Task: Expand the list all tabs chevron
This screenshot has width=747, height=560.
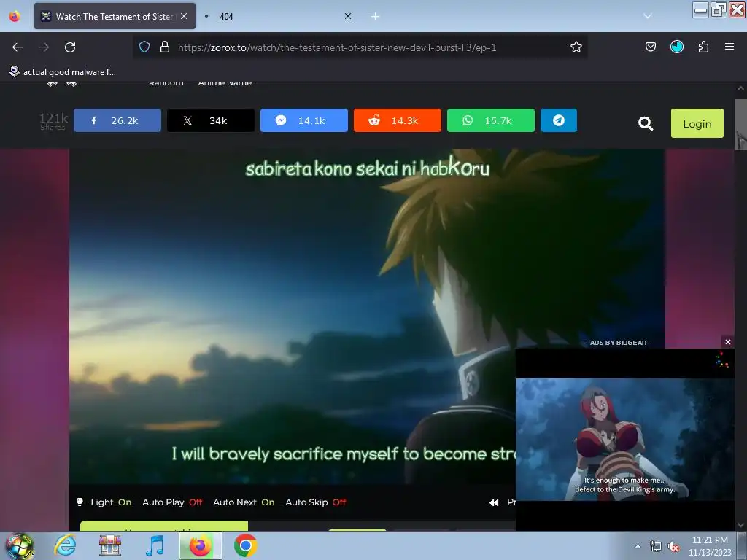Action: click(648, 16)
